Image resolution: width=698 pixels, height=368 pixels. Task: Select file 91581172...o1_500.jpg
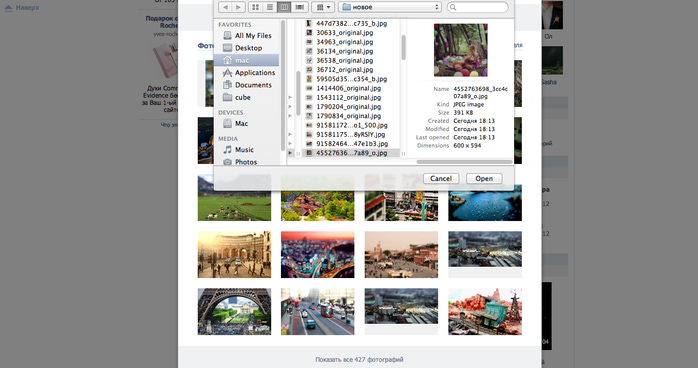tap(351, 125)
